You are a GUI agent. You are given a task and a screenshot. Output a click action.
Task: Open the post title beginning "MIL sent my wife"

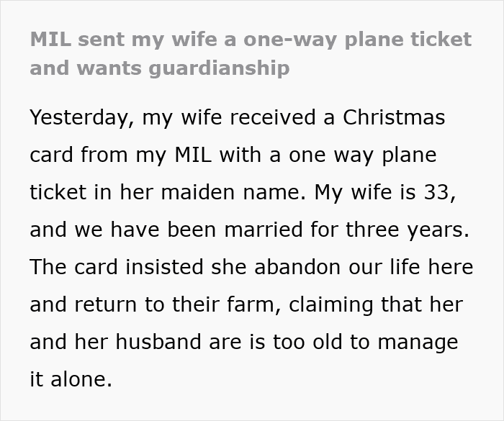click(x=251, y=54)
